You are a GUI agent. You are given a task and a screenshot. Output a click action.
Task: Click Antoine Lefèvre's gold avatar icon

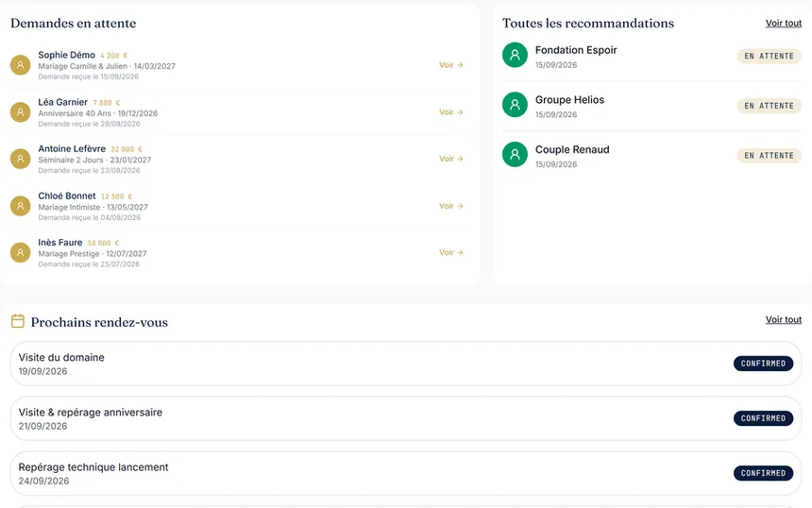tap(20, 159)
